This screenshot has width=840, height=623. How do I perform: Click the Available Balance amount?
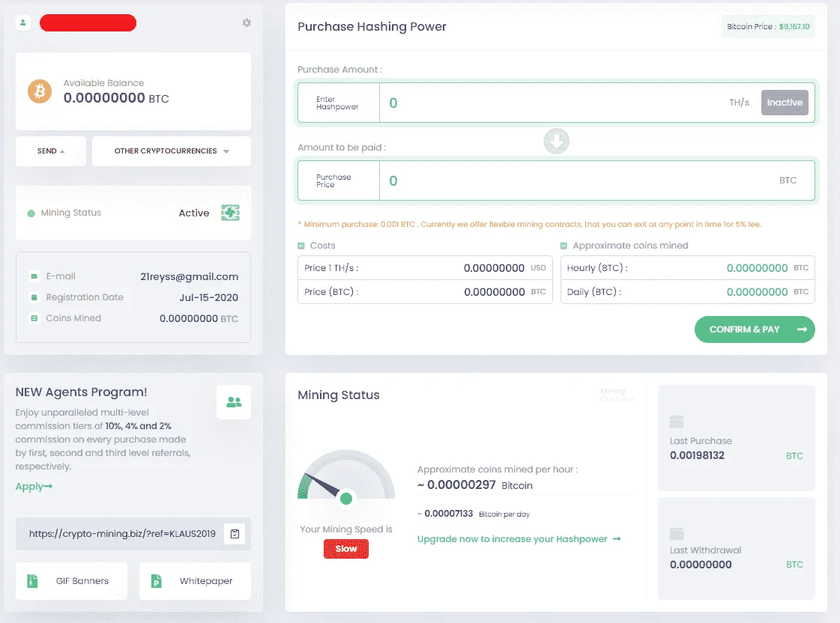(x=116, y=98)
